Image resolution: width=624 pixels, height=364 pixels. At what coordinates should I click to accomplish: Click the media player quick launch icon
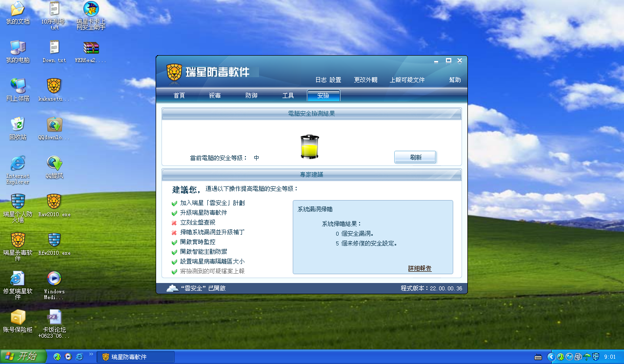point(68,357)
